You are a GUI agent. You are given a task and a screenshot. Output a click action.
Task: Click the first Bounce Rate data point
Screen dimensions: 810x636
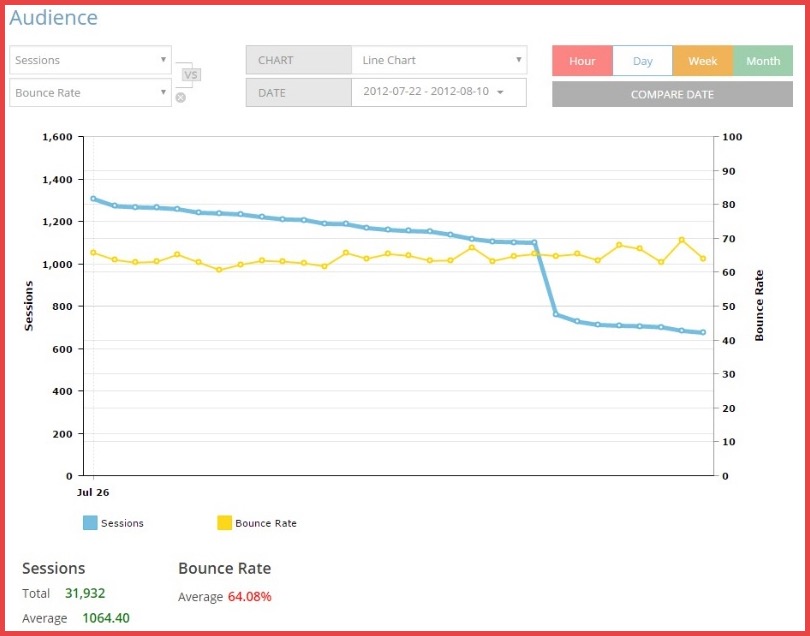pos(93,252)
